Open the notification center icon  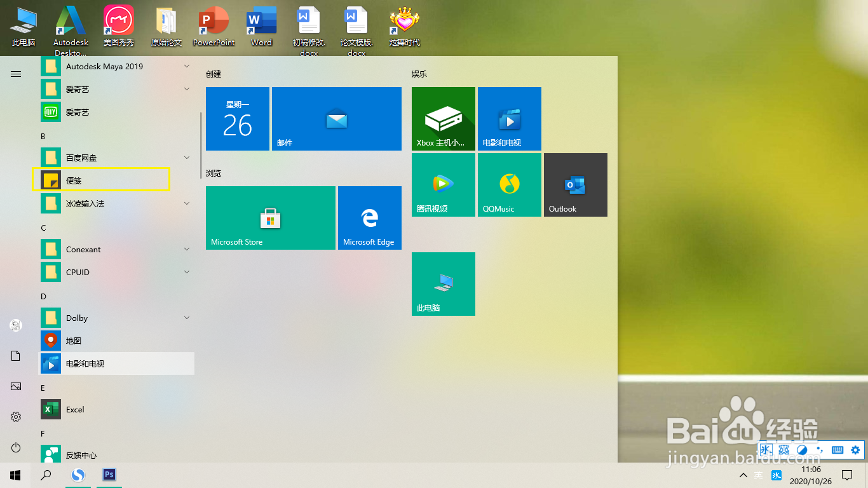pyautogui.click(x=846, y=475)
